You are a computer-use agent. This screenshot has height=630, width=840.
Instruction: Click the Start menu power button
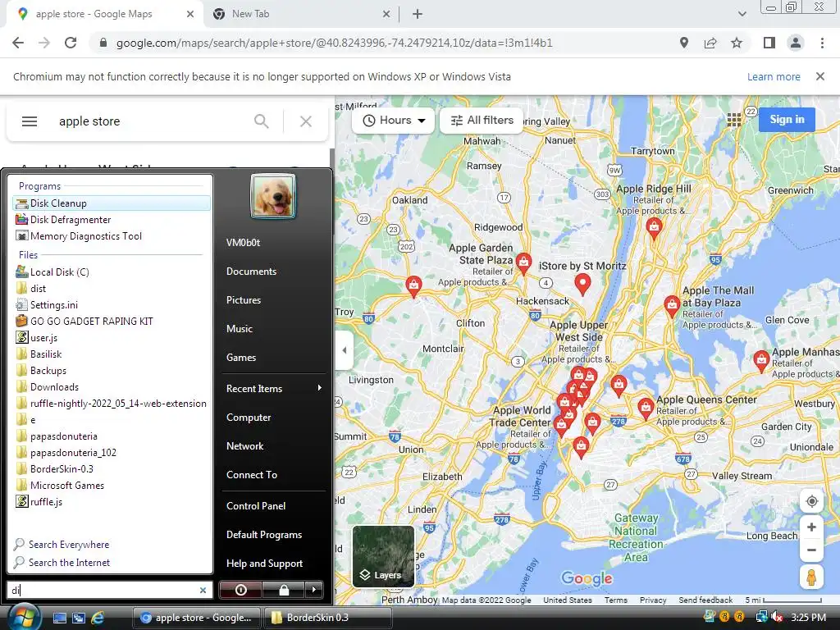pyautogui.click(x=241, y=590)
